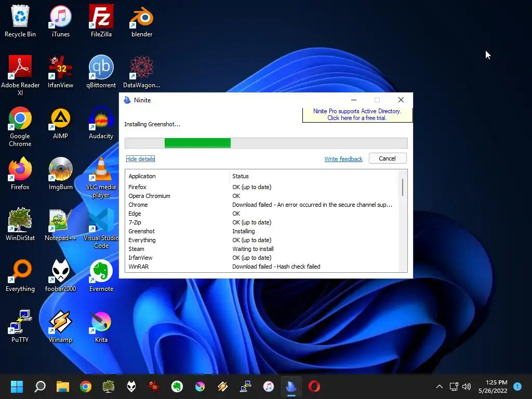Viewport: 532px width, 399px height.
Task: Select the IrfanView desktop shortcut
Action: (x=61, y=72)
